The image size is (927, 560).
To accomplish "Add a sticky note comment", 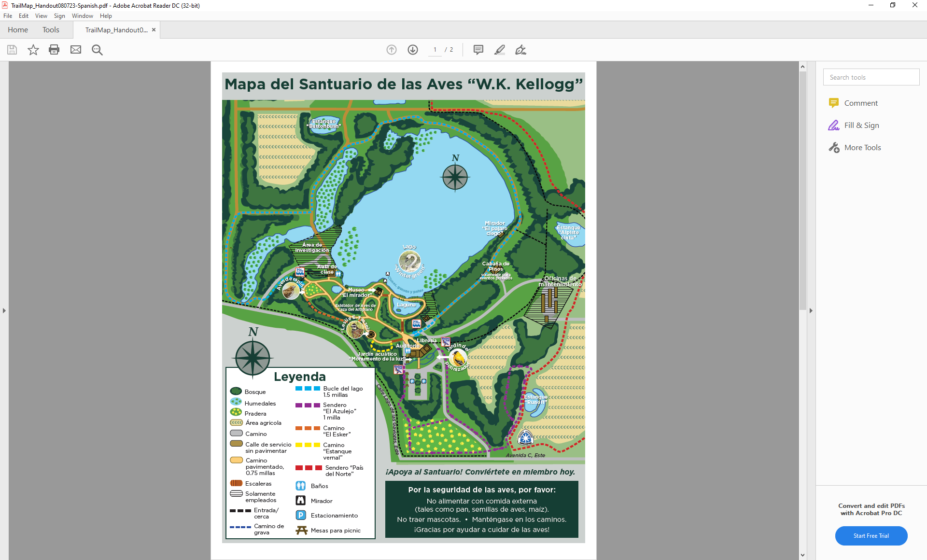I will click(x=478, y=50).
